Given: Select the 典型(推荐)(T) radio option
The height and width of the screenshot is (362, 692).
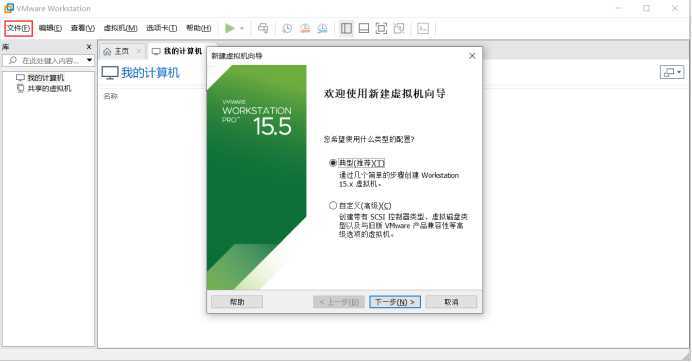Looking at the screenshot, I should [357, 163].
